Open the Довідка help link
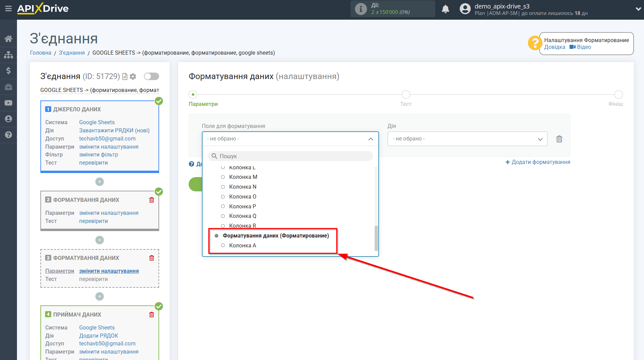644x360 pixels. [554, 47]
